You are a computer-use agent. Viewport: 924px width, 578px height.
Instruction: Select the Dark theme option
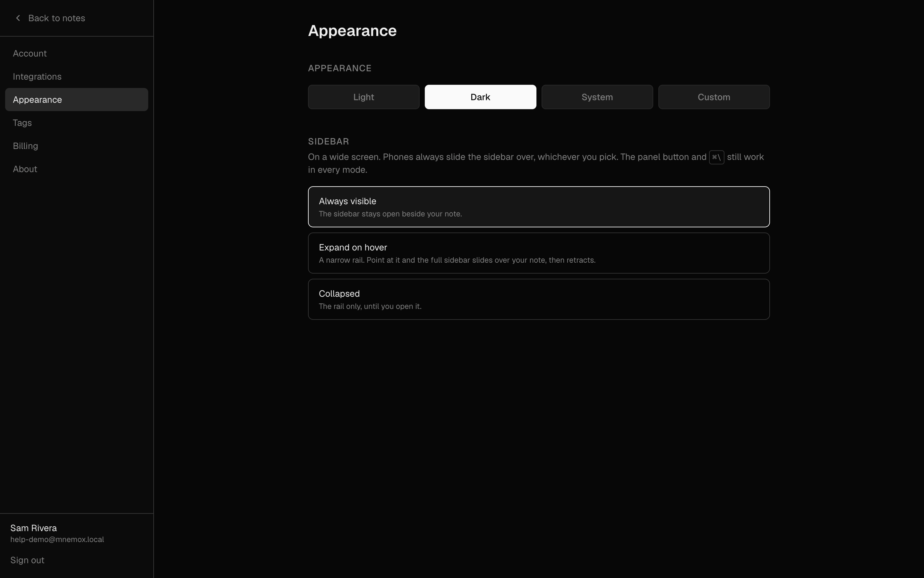[480, 97]
